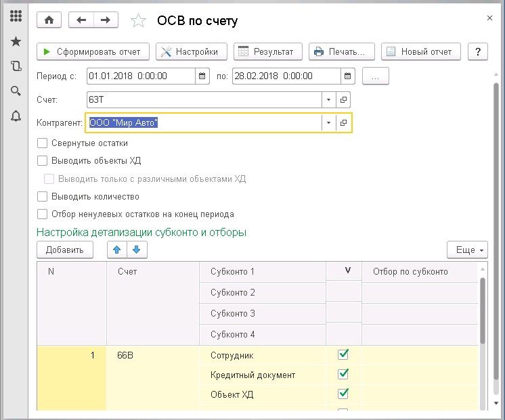Uncheck the Сотрудник subkonto checkbox

343,354
